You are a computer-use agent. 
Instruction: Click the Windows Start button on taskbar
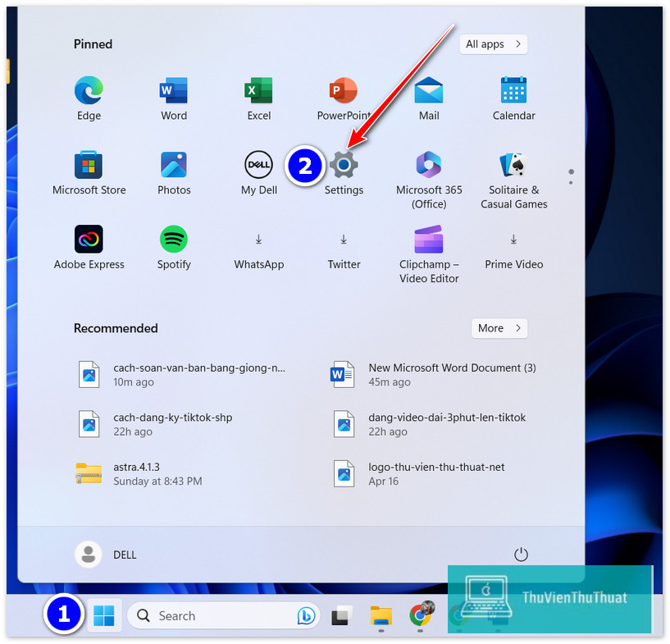(104, 615)
